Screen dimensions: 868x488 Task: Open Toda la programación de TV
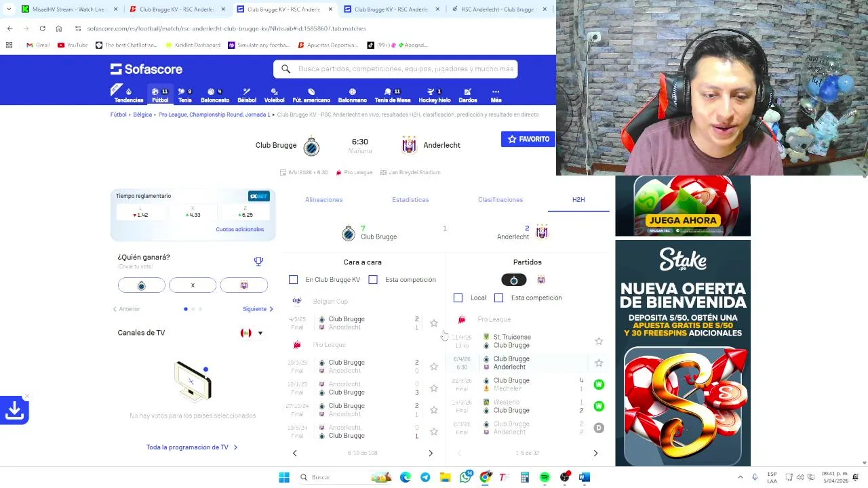coord(192,447)
